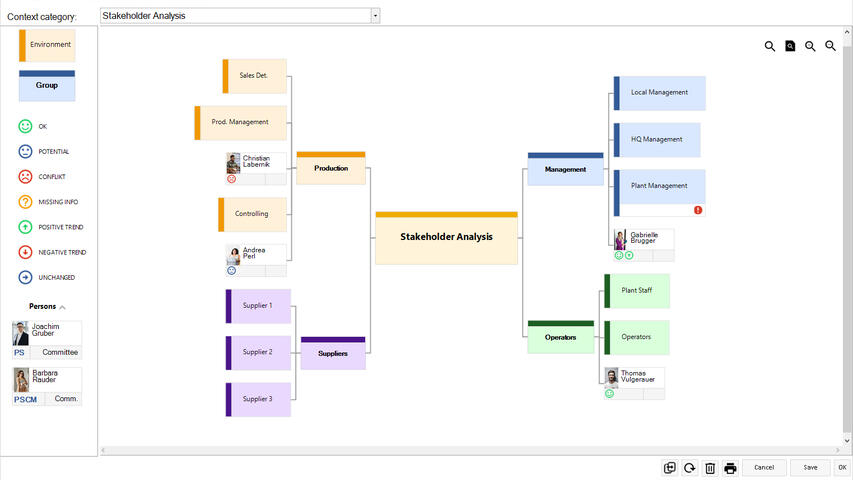Click the refresh arrow icon
Viewport: 853px width, 480px height.
coord(690,467)
